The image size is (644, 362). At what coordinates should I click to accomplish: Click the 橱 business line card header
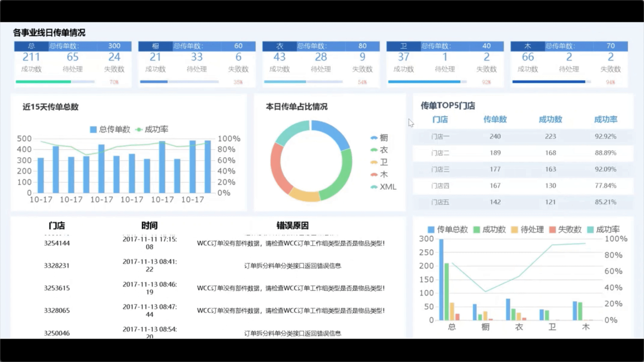(155, 46)
